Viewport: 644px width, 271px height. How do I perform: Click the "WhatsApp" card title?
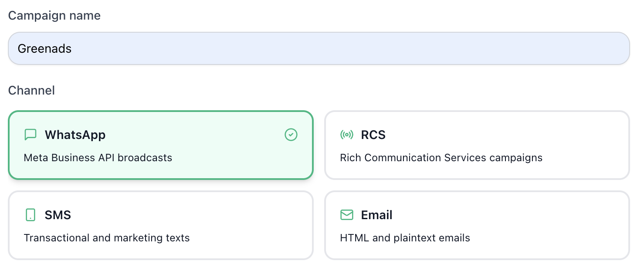pyautogui.click(x=75, y=135)
